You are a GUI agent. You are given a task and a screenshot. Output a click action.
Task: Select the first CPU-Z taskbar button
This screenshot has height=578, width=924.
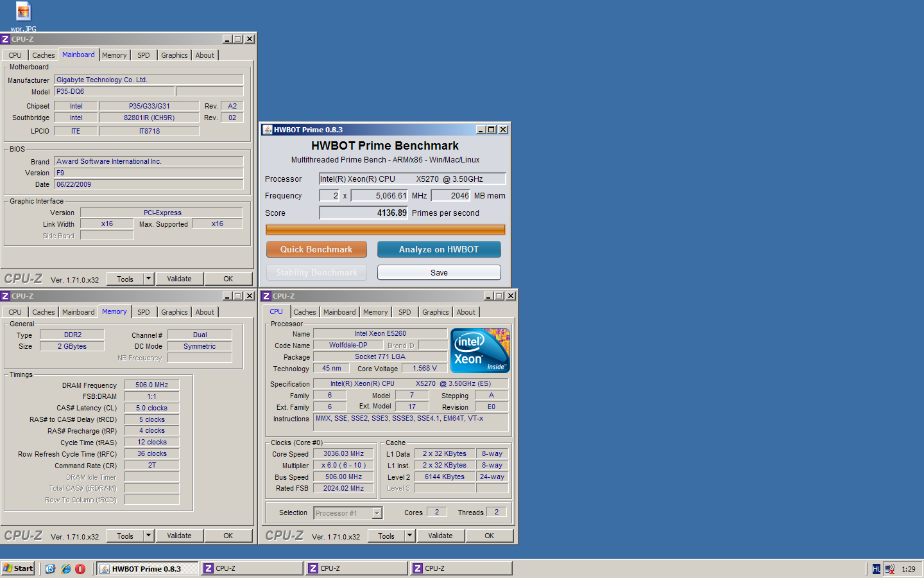click(x=252, y=568)
